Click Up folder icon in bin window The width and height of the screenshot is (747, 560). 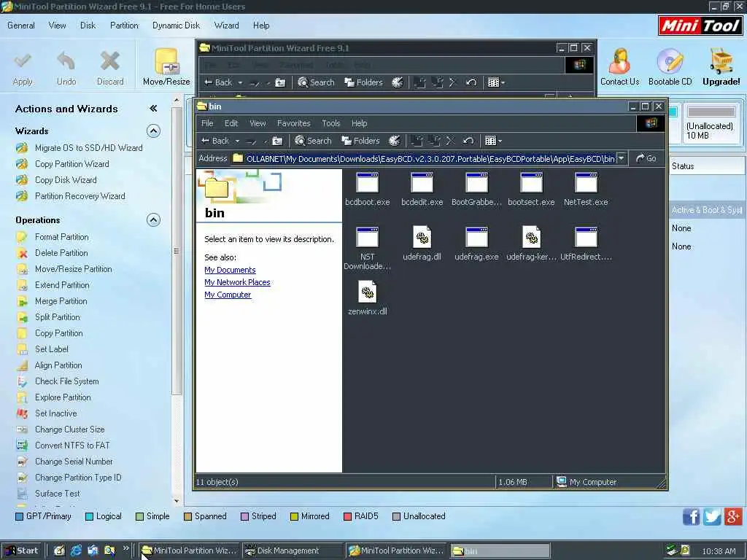(277, 141)
